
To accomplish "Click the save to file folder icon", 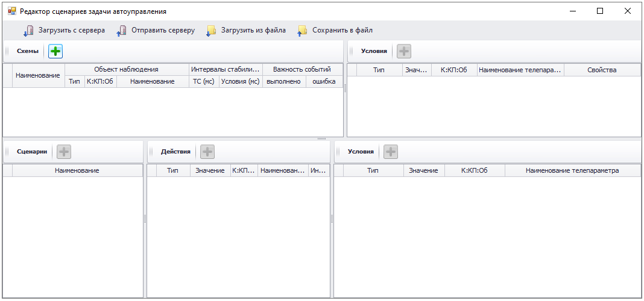I will pos(302,31).
